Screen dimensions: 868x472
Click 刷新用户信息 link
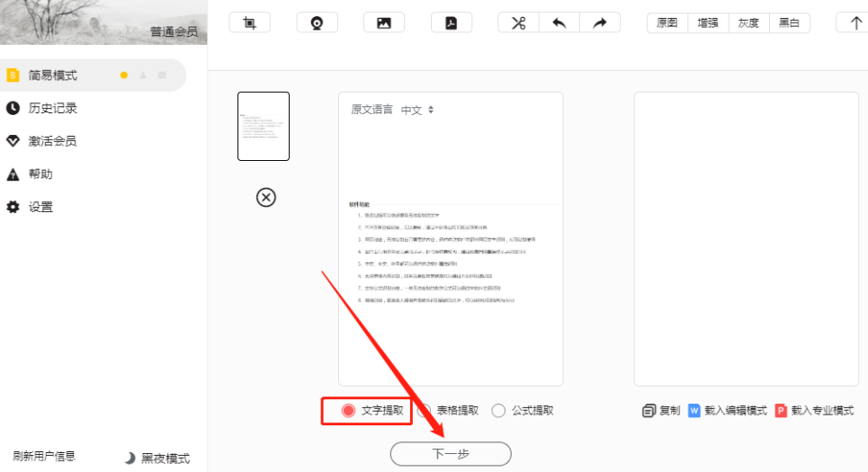coord(44,456)
